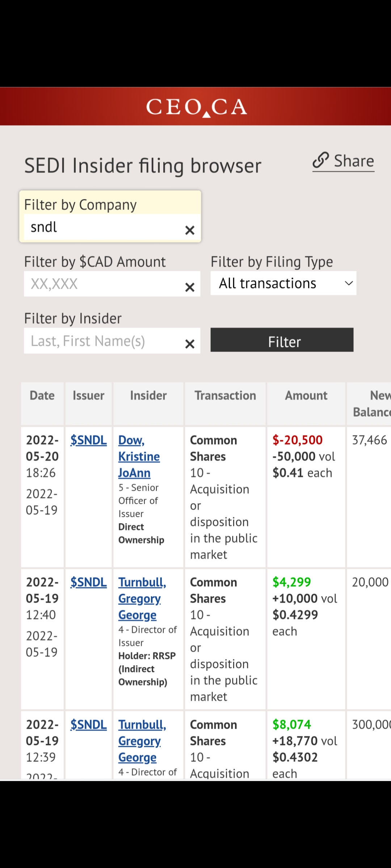Click the Share link icon

tap(321, 161)
